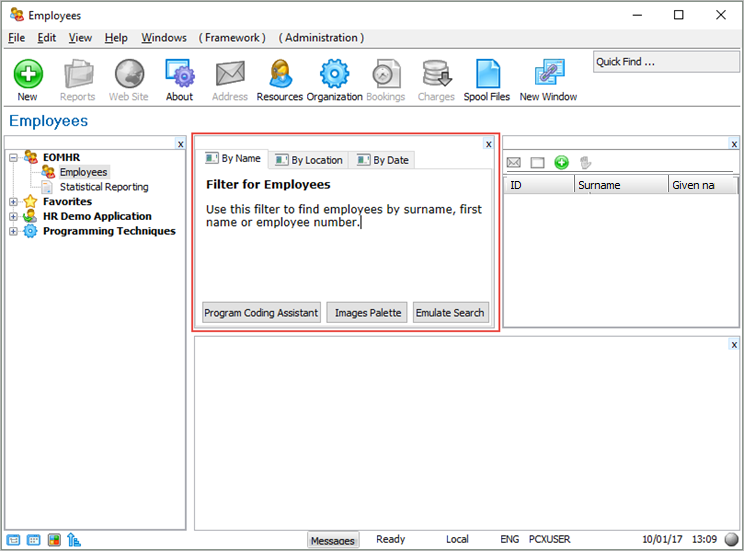Viewport: 744px width, 551px height.
Task: Close the filter pane
Action: point(489,144)
